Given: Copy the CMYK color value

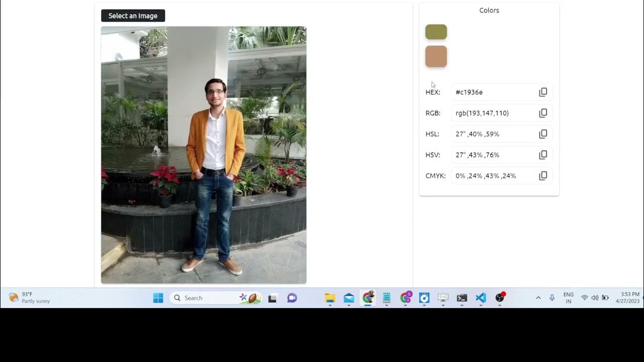Looking at the screenshot, I should tap(543, 176).
